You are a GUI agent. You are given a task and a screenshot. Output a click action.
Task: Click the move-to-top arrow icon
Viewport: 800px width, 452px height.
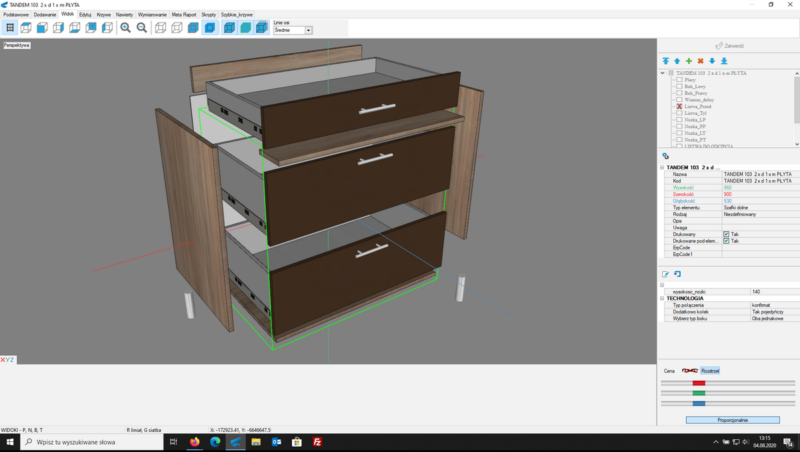[x=665, y=61]
